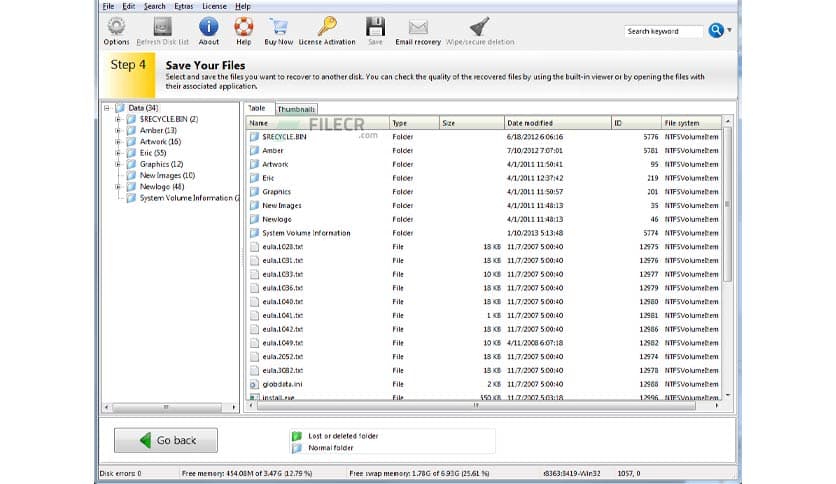Viewport: 836px width, 484px height.
Task: Click the table scroll down arrow
Action: pyautogui.click(x=727, y=395)
